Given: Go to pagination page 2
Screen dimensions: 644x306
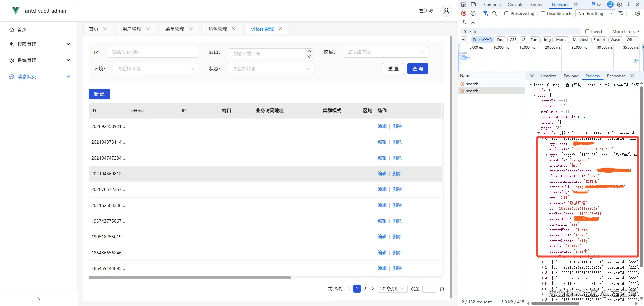Looking at the screenshot, I should tap(365, 288).
